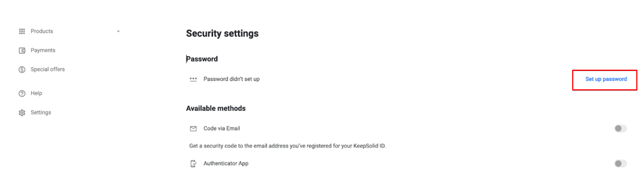Click the Code via Email label
The width and height of the screenshot is (644, 193).
[x=221, y=128]
